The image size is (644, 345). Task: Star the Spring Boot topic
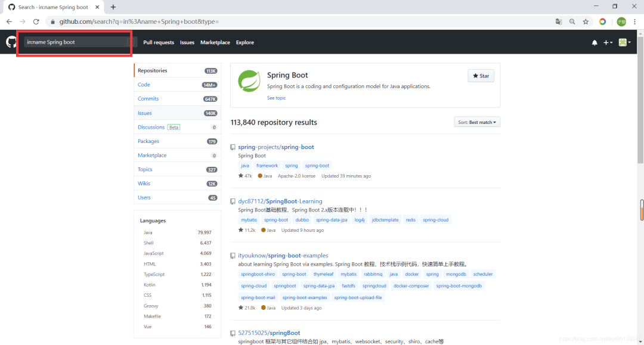[x=481, y=76]
